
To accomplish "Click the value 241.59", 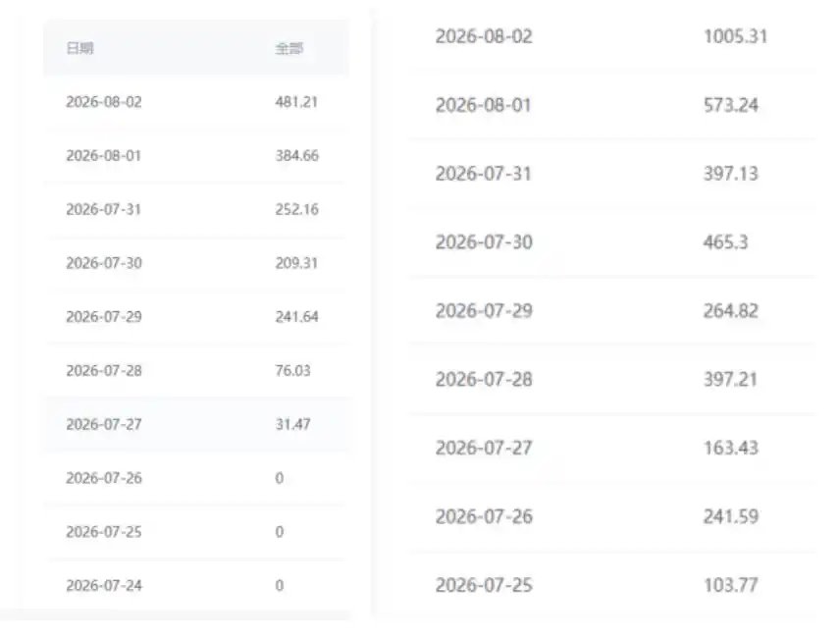I will (x=731, y=516).
